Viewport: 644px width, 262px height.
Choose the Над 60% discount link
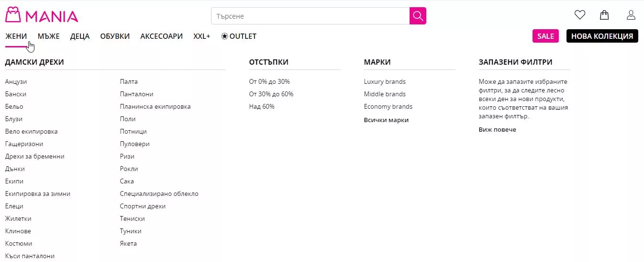pos(262,106)
